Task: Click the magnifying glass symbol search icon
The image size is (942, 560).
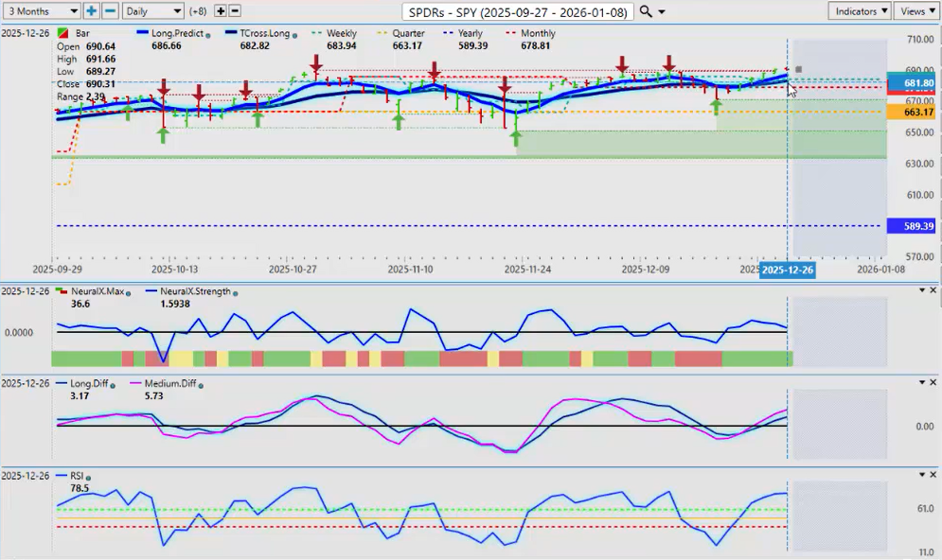Action: (x=646, y=11)
